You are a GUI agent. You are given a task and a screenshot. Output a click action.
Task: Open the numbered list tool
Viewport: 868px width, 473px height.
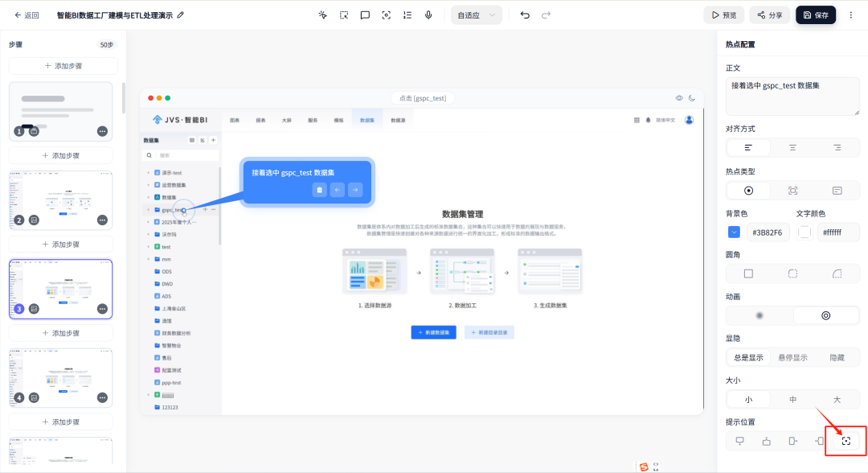pos(407,15)
